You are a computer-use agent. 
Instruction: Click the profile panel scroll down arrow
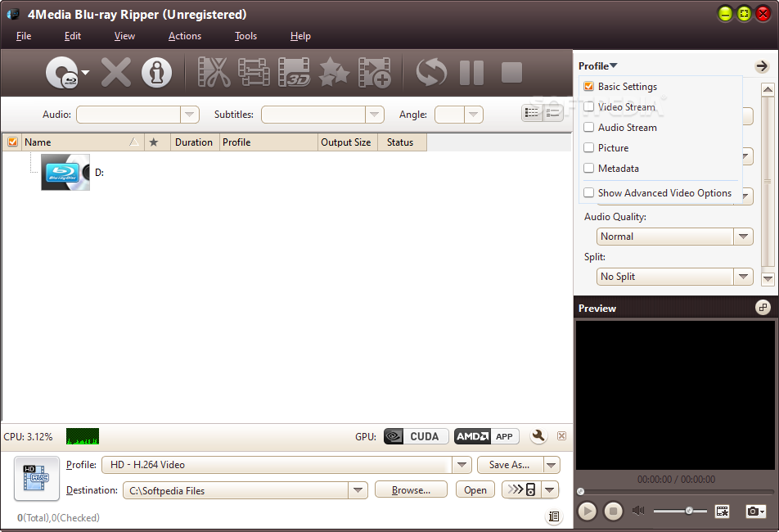click(768, 278)
